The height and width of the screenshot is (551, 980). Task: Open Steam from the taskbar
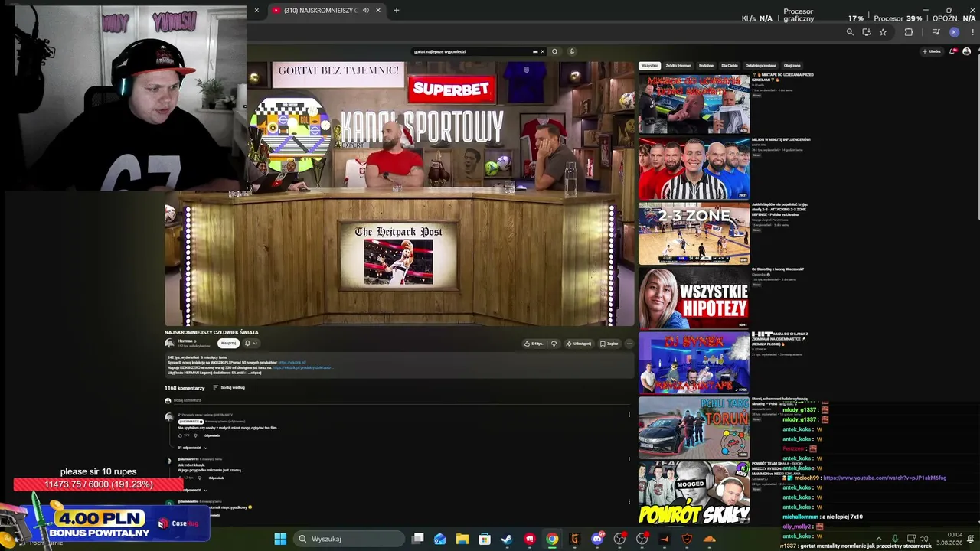pos(507,539)
